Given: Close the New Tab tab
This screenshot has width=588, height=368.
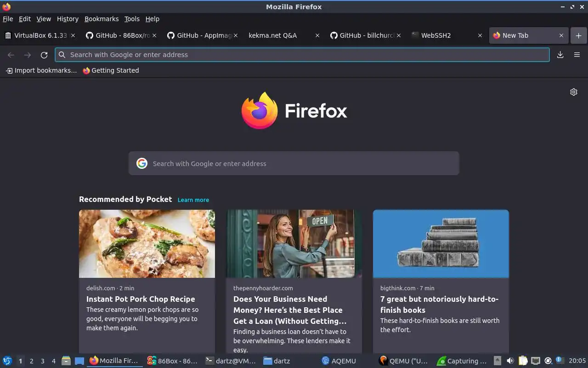Looking at the screenshot, I should (561, 35).
